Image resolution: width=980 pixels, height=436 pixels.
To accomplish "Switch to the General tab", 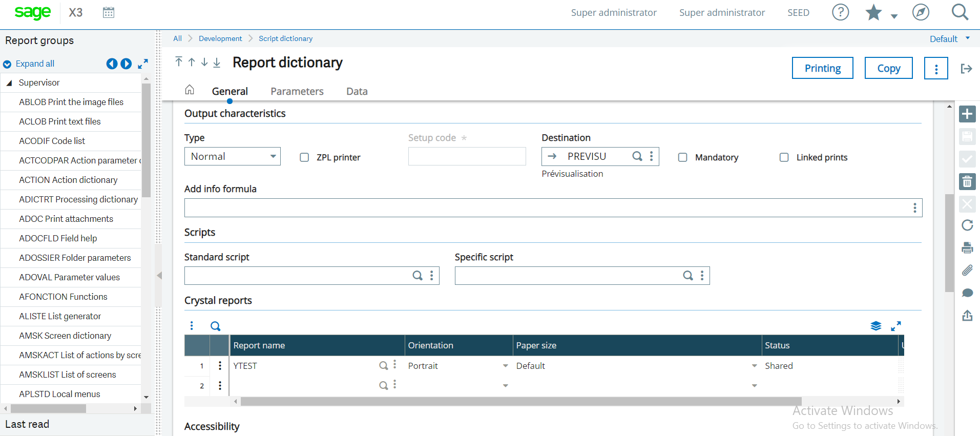I will 230,91.
